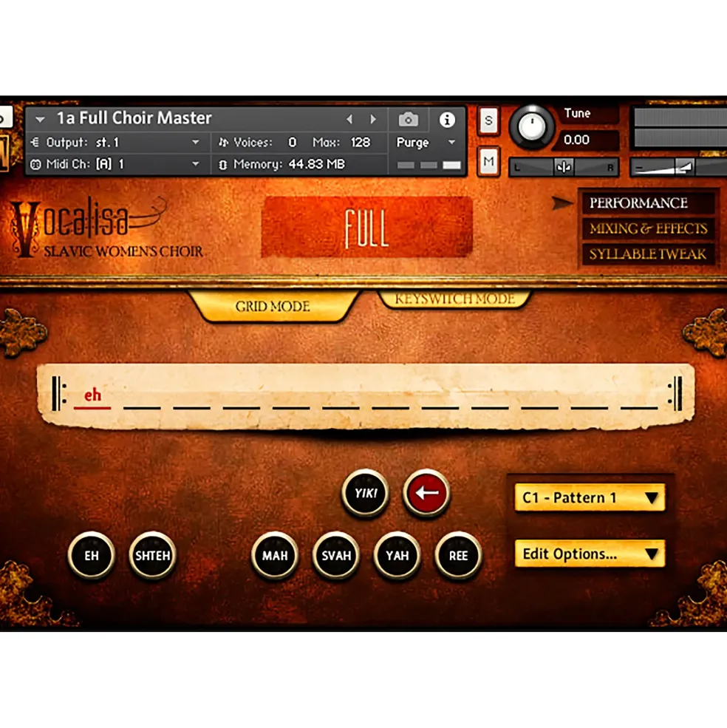Open the Edit Options dropdown
727x728 pixels.
click(x=590, y=554)
